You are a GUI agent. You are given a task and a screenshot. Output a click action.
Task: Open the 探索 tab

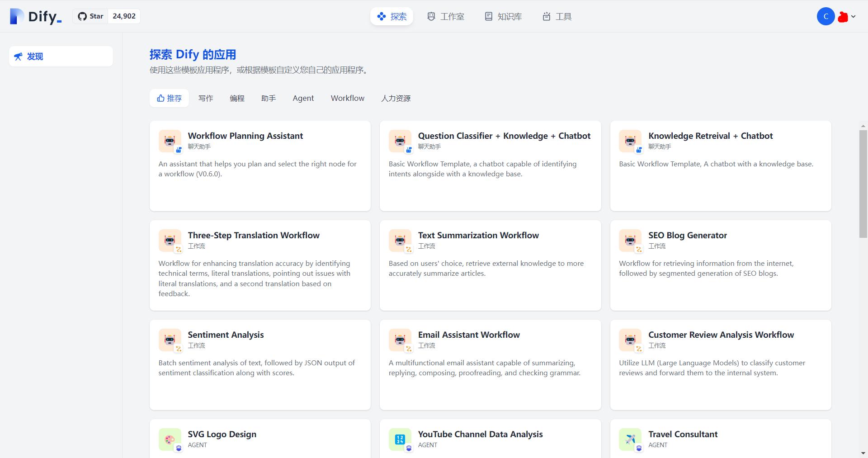pyautogui.click(x=392, y=16)
